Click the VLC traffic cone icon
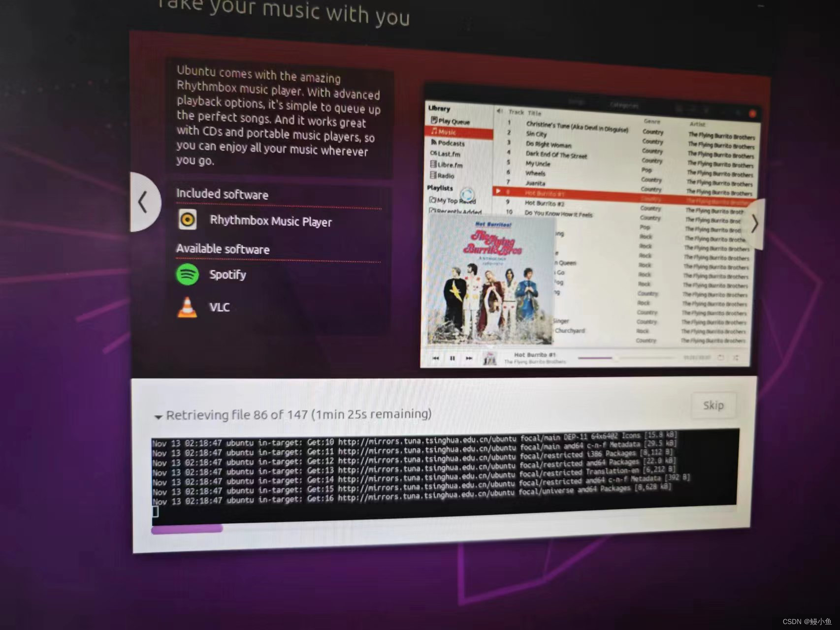 187,308
